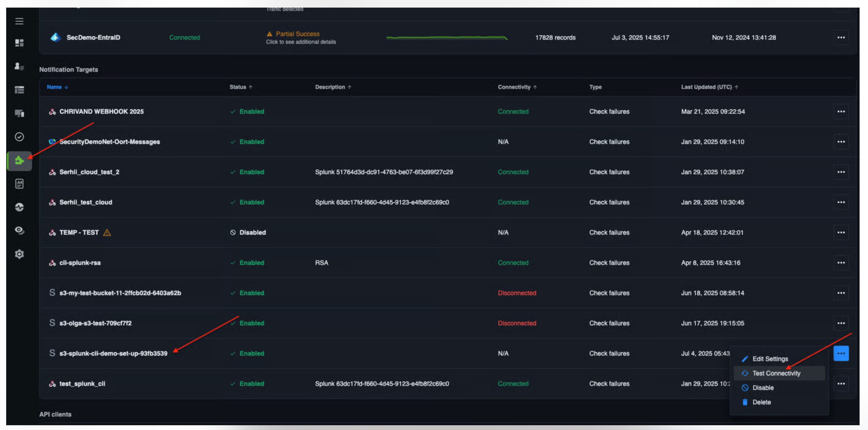Click Disable in the context menu

[x=762, y=388]
